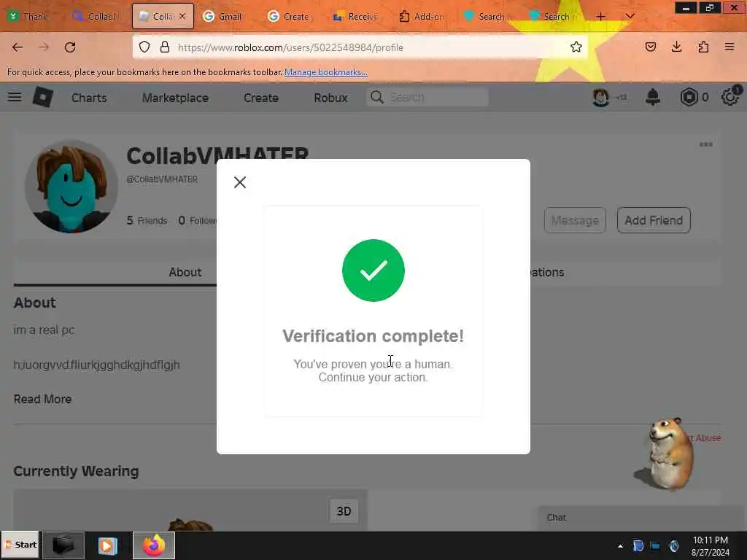The height and width of the screenshot is (560, 747).
Task: Click the Report Abuse link
Action: coord(705,437)
